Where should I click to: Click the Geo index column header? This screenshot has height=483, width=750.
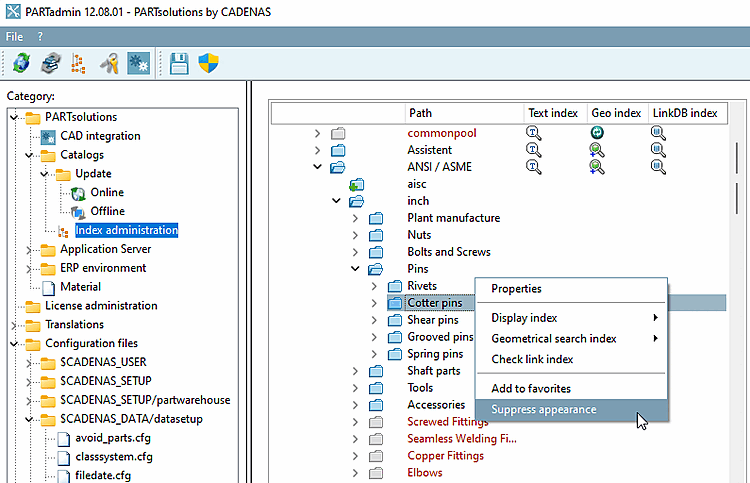pos(617,113)
